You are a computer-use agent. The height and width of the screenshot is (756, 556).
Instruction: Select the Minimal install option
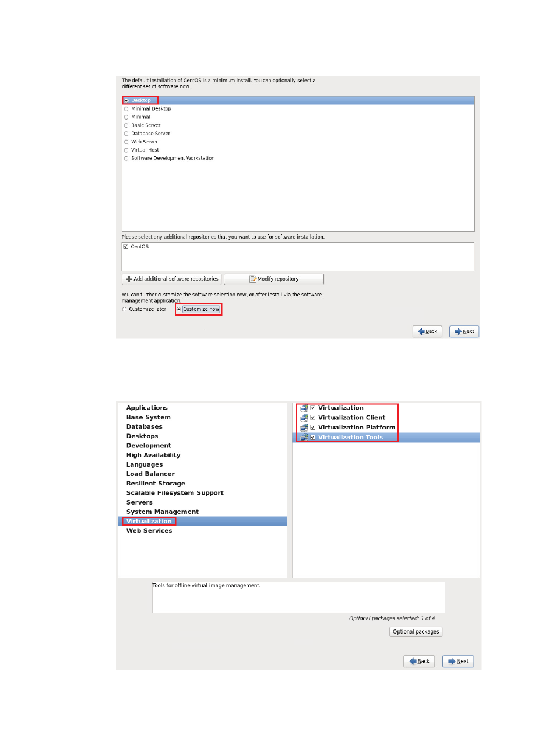coord(126,117)
